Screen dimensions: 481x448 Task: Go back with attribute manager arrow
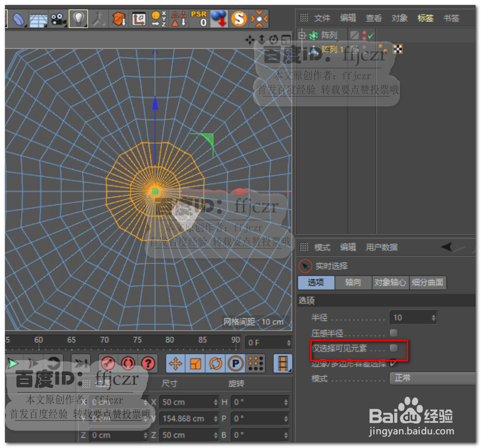point(447,247)
